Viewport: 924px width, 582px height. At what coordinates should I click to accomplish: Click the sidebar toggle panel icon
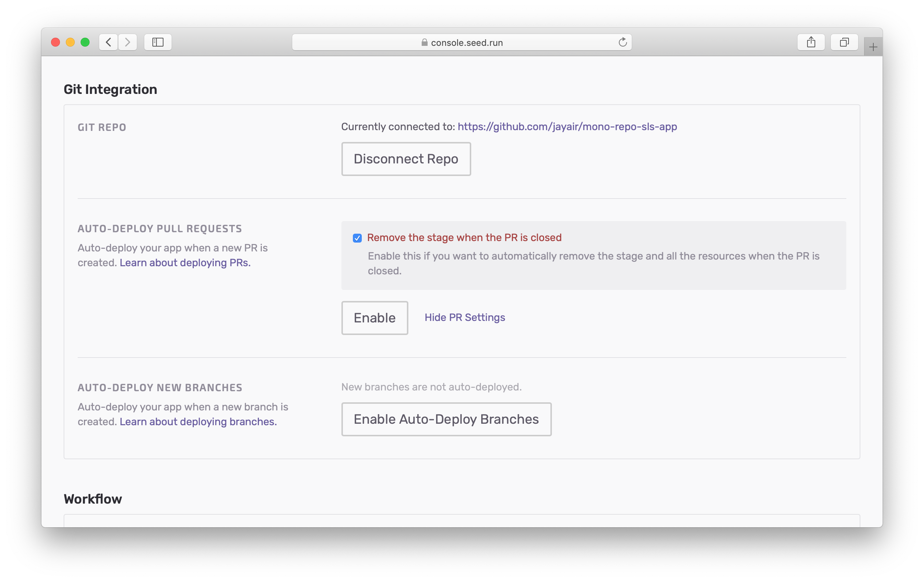click(158, 41)
